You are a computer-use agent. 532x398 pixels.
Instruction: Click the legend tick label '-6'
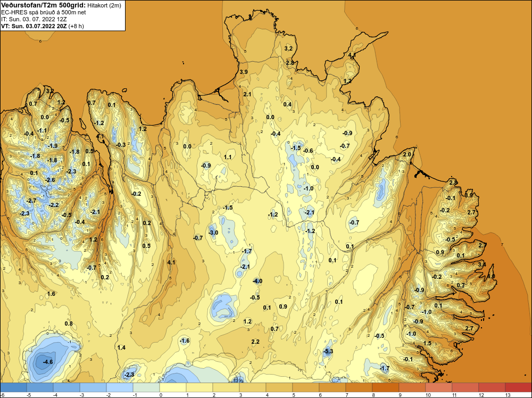click(x=2, y=395)
